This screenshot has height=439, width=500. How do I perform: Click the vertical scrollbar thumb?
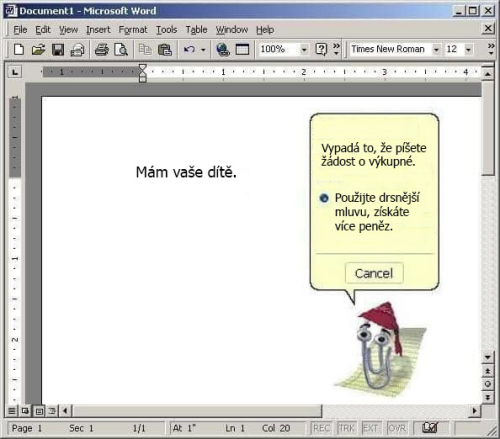[488, 127]
